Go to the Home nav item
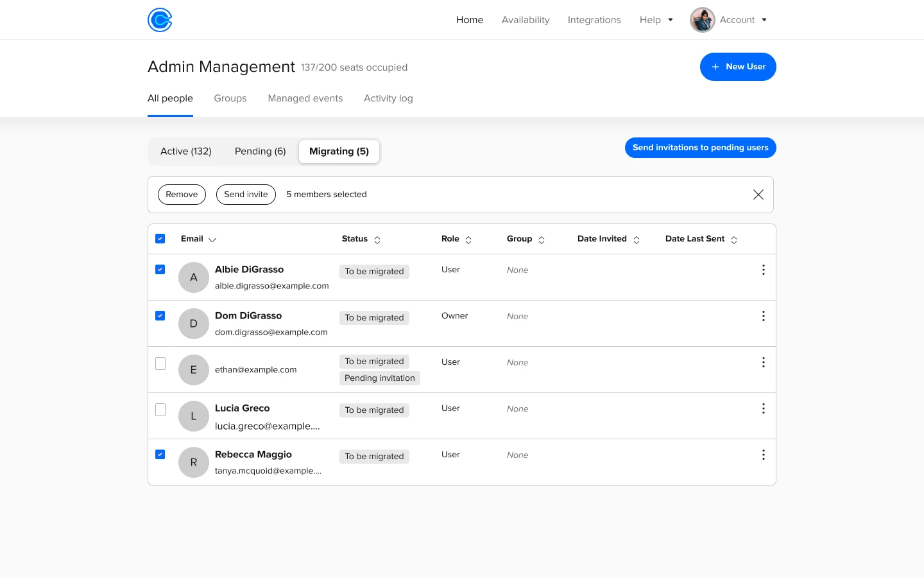The width and height of the screenshot is (924, 578). tap(470, 20)
